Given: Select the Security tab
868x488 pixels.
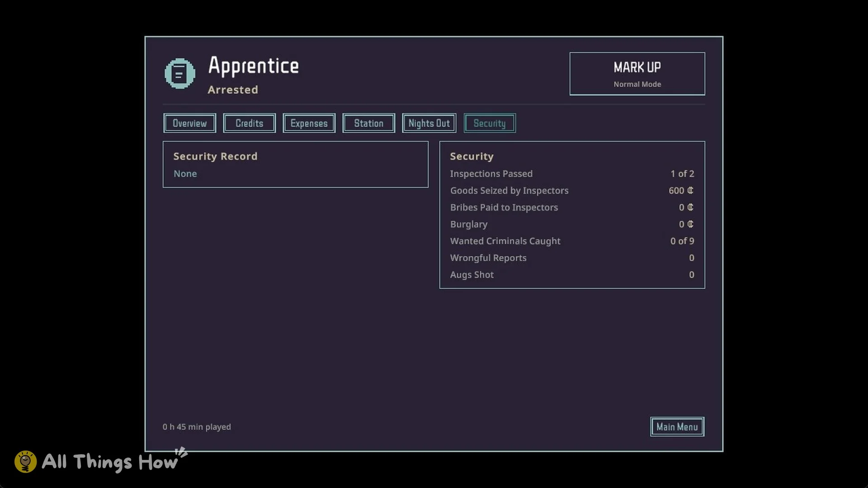Looking at the screenshot, I should tap(490, 123).
